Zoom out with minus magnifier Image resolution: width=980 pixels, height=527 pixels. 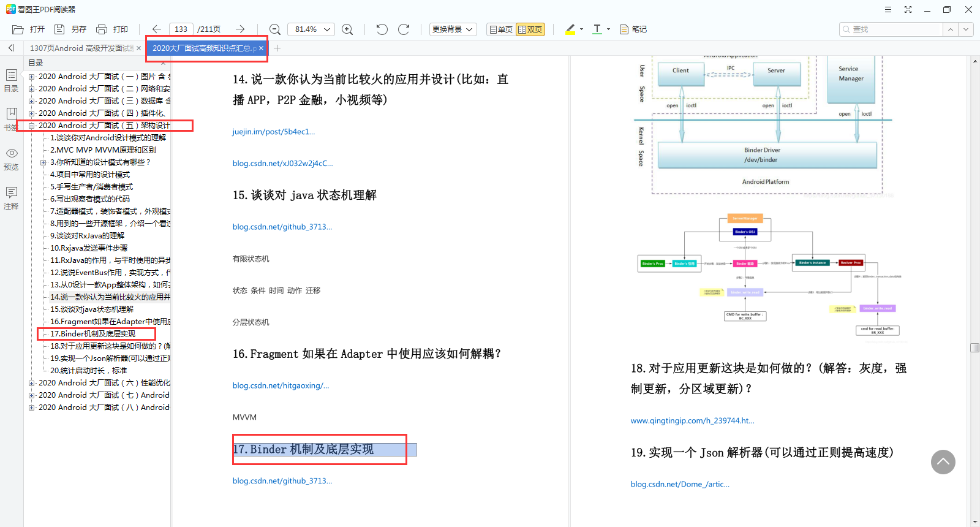point(275,29)
